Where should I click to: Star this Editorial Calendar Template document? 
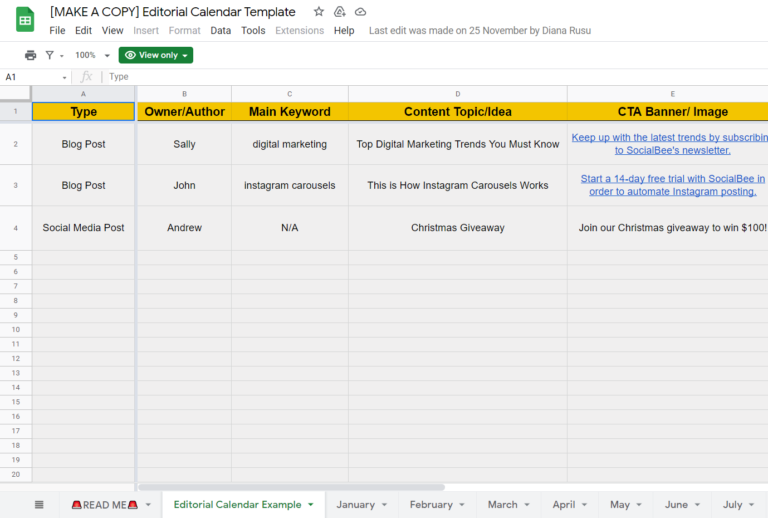coord(319,12)
